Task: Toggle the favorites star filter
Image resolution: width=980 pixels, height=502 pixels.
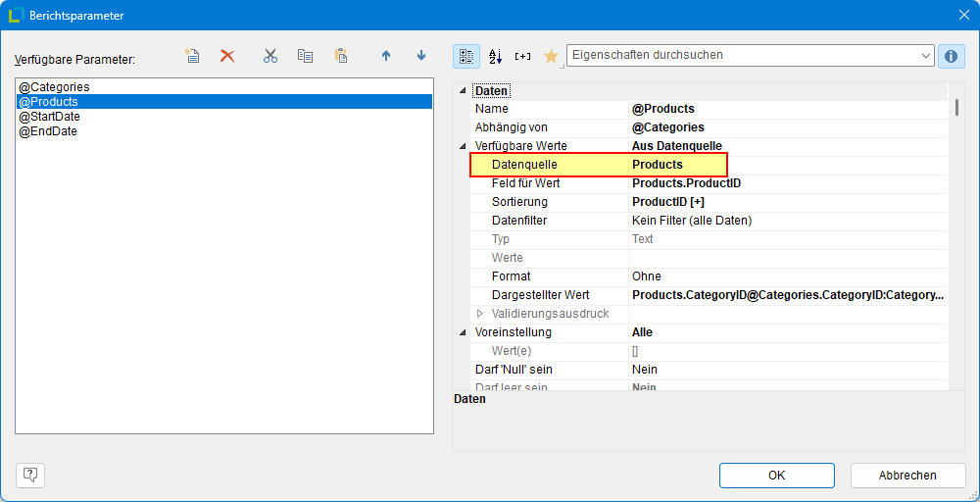Action: pyautogui.click(x=551, y=56)
